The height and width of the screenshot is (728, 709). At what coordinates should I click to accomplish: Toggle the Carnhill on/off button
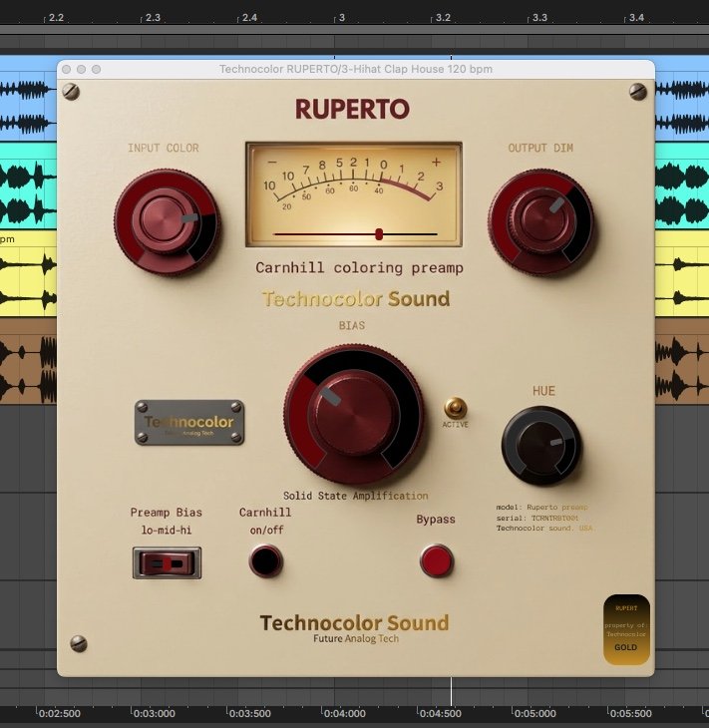(265, 560)
